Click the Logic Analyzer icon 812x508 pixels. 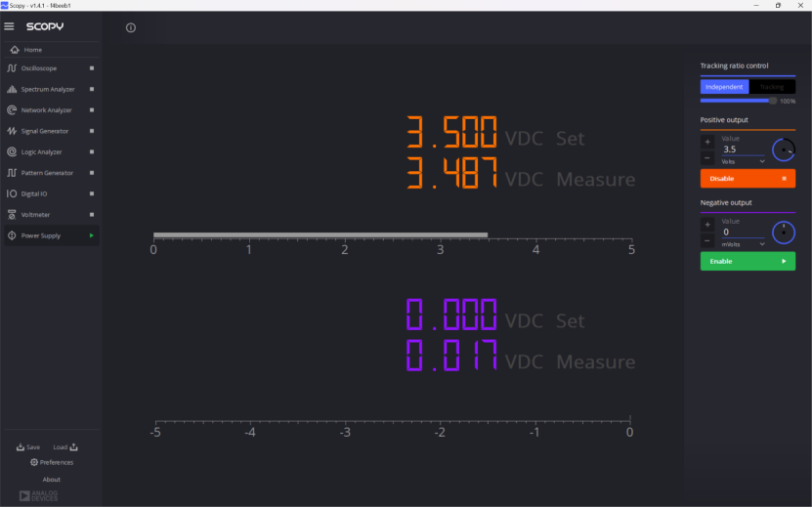(12, 151)
